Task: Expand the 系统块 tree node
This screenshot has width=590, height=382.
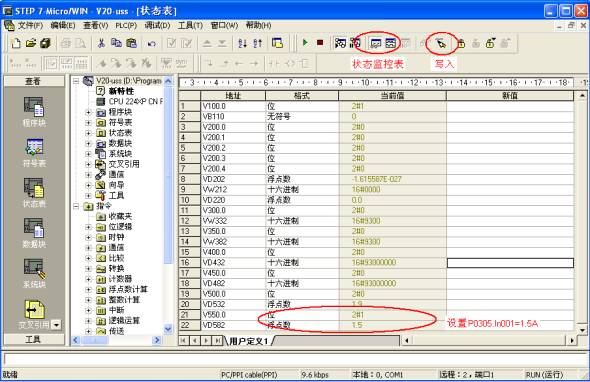Action: pyautogui.click(x=88, y=154)
